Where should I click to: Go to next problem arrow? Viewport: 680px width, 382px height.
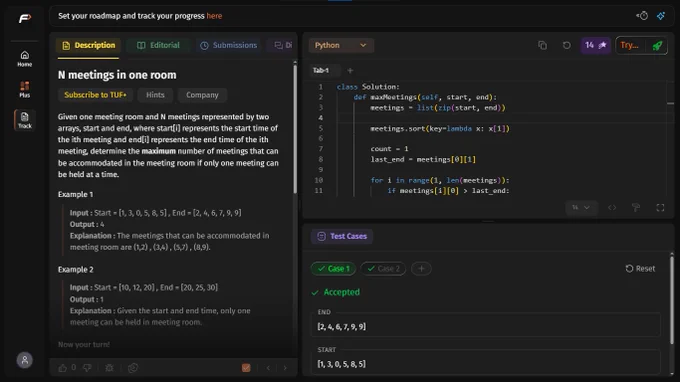pos(285,368)
